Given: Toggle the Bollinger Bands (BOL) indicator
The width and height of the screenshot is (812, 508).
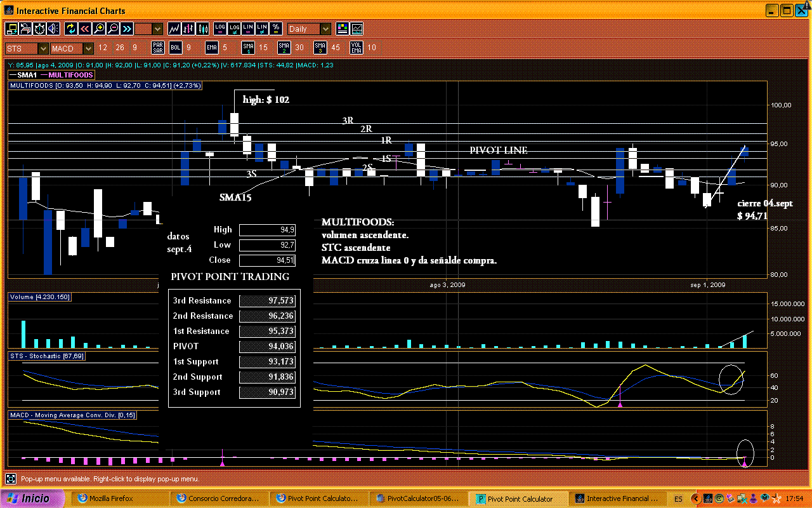Looking at the screenshot, I should (x=175, y=48).
